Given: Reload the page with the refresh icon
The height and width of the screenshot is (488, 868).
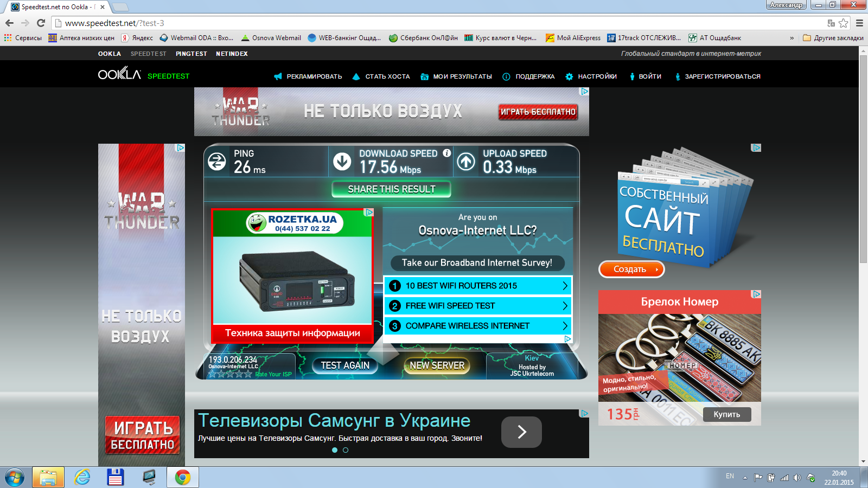Looking at the screenshot, I should 41,23.
